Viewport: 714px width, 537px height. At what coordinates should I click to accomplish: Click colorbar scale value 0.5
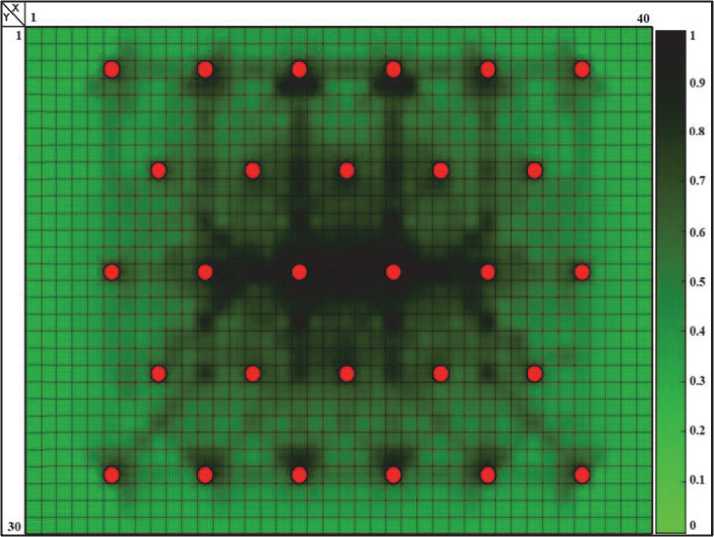(x=697, y=282)
